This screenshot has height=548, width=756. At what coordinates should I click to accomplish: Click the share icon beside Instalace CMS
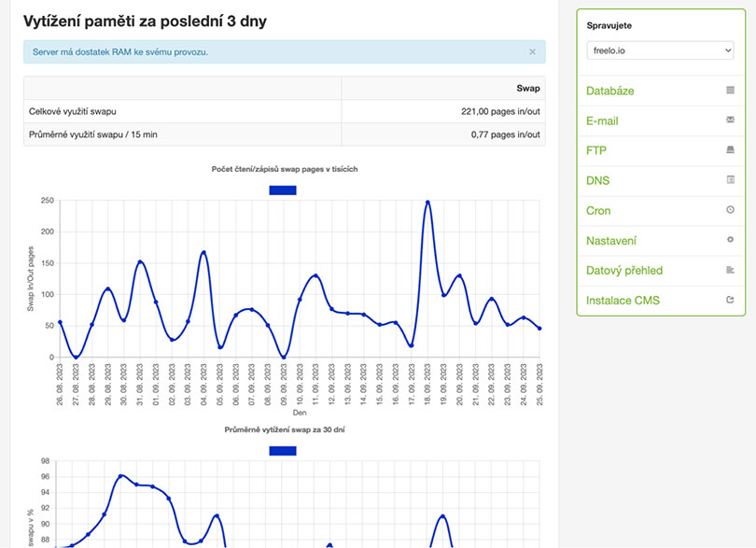tap(730, 300)
